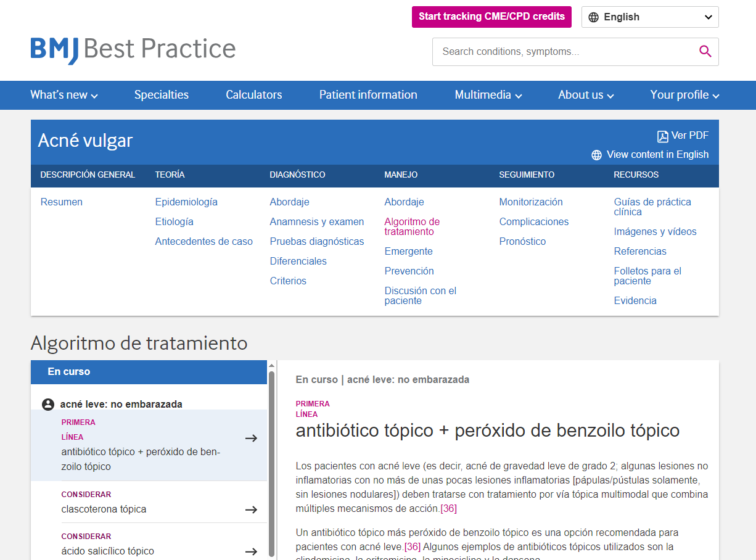Click the magnifying glass search icon

click(x=705, y=52)
